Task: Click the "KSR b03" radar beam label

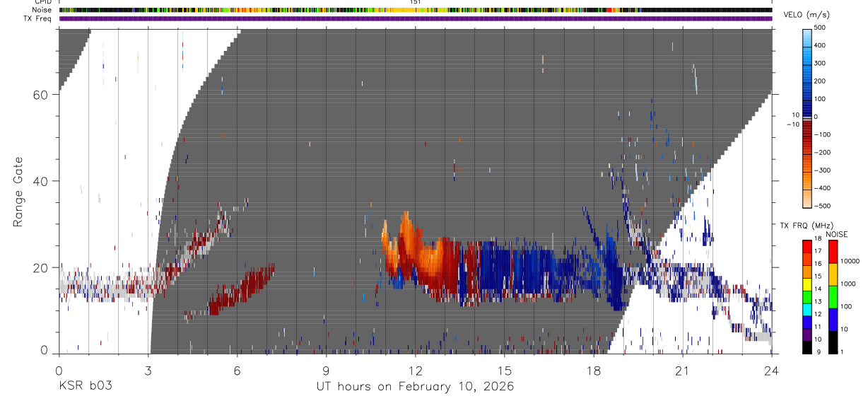Action: point(85,387)
